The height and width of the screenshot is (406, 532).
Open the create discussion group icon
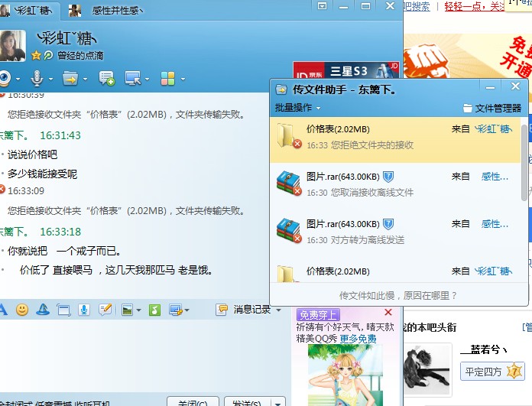pos(107,78)
